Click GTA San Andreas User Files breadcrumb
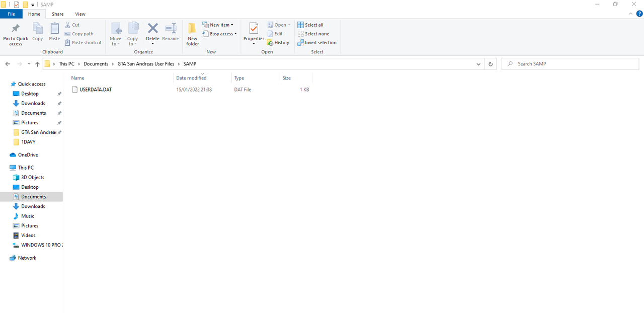Image resolution: width=644 pixels, height=313 pixels. [146, 64]
